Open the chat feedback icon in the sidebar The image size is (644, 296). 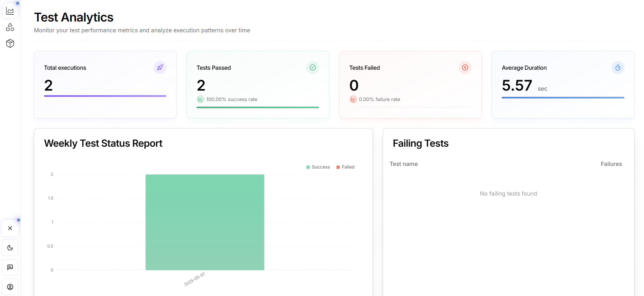[x=10, y=267]
